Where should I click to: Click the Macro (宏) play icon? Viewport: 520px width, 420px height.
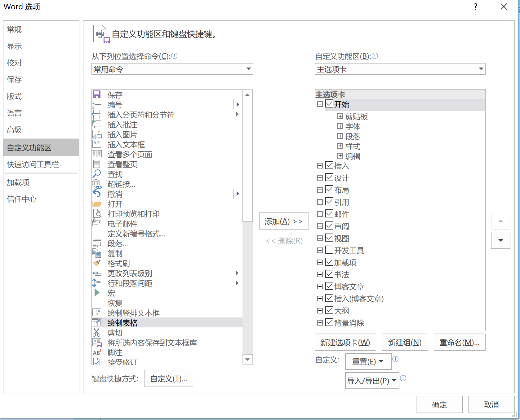click(x=97, y=293)
